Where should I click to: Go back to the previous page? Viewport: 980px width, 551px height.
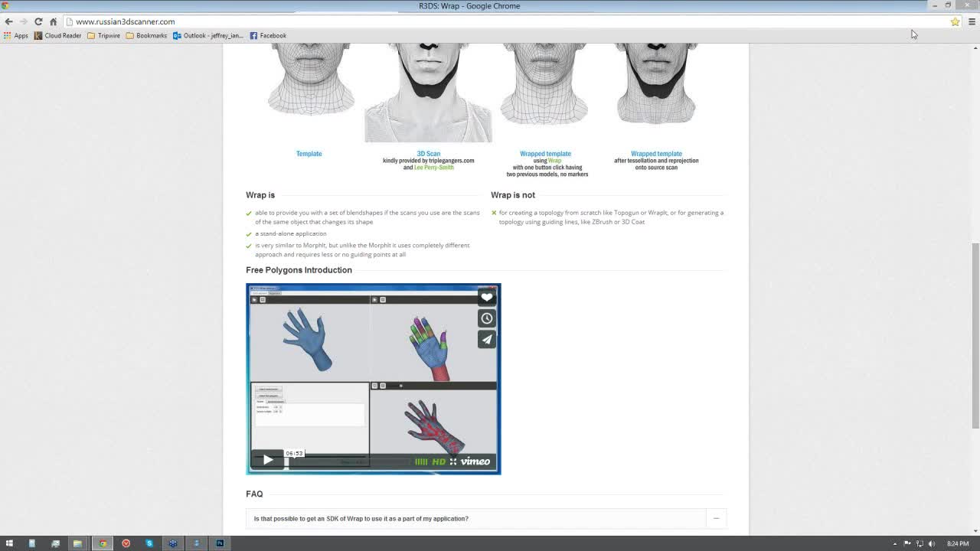(x=9, y=21)
